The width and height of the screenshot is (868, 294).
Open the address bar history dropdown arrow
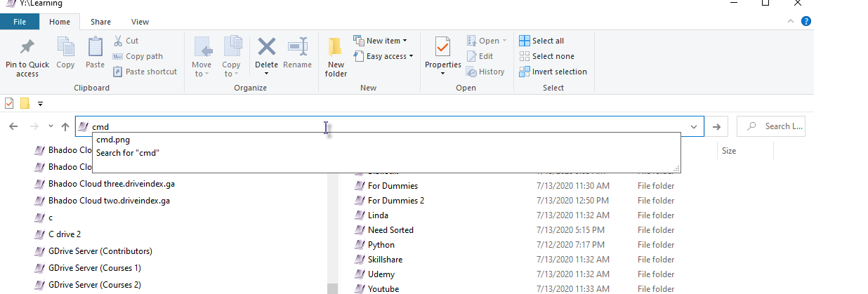tap(694, 127)
